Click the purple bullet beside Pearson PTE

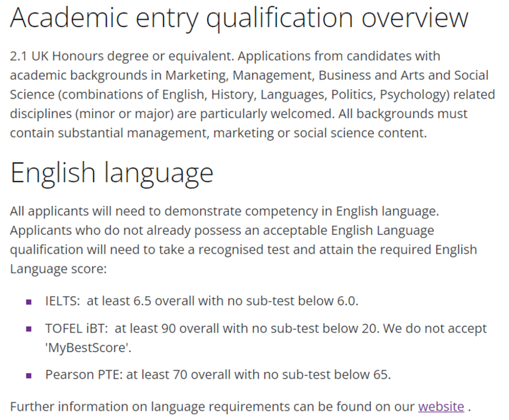(29, 376)
